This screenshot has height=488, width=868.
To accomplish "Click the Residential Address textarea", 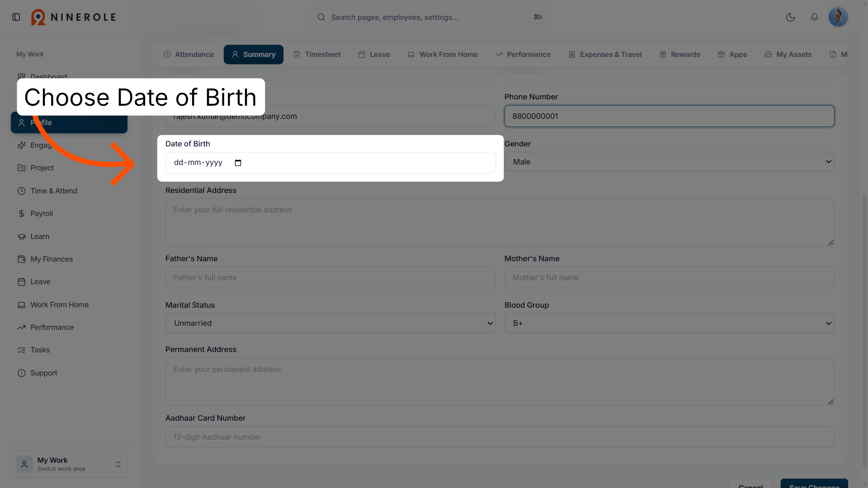I will [500, 222].
